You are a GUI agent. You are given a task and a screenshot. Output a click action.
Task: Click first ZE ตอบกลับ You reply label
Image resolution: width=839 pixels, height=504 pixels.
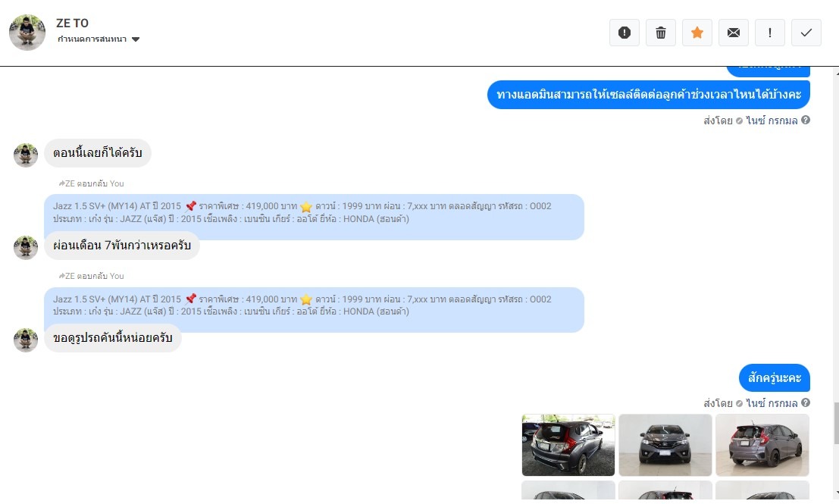92,183
